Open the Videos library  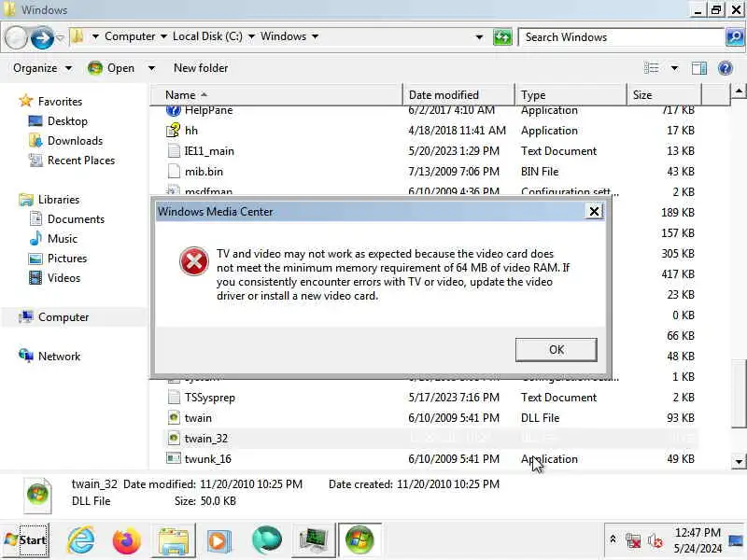(x=63, y=277)
